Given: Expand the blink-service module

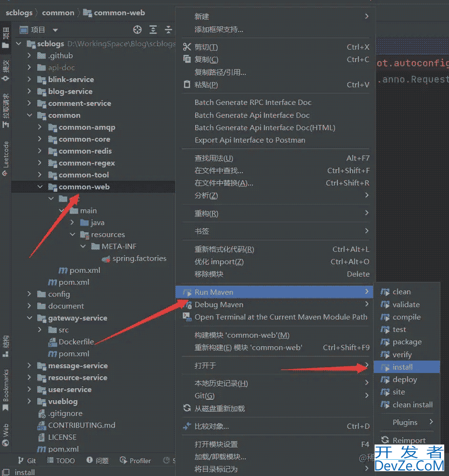Looking at the screenshot, I should point(29,79).
